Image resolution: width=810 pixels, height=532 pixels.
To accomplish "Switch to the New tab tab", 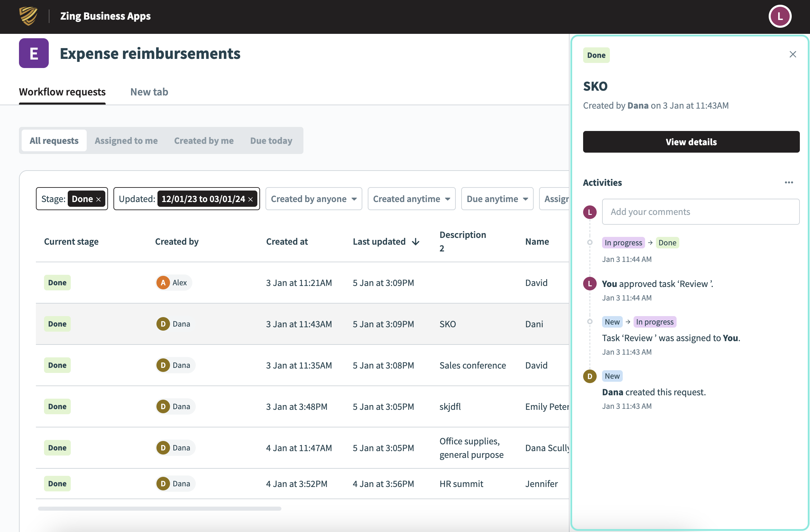I will pyautogui.click(x=149, y=92).
